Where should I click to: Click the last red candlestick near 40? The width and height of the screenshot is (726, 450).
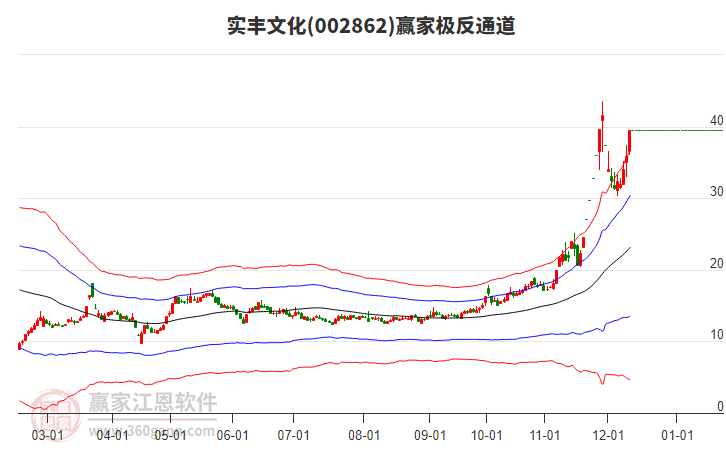tap(630, 141)
